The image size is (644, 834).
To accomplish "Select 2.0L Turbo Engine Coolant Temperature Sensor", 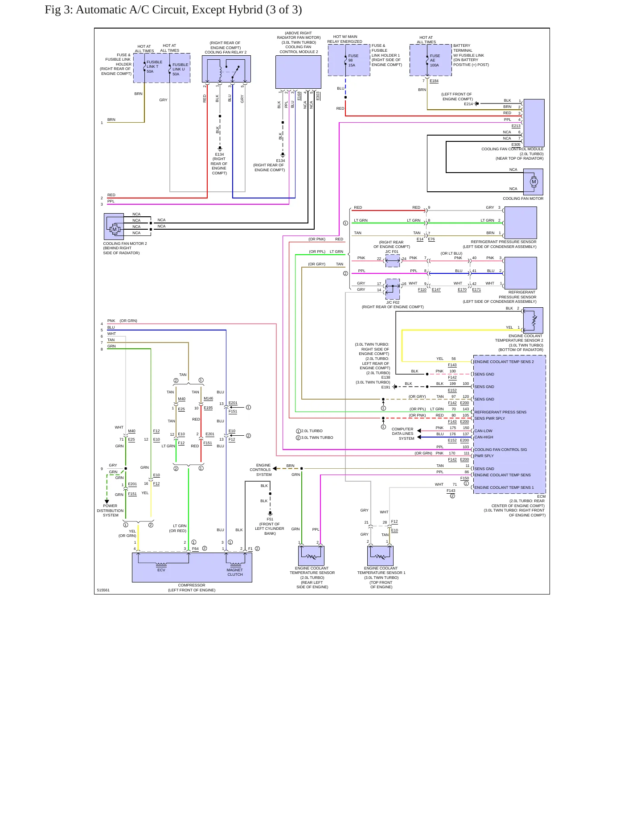I will pyautogui.click(x=311, y=556).
